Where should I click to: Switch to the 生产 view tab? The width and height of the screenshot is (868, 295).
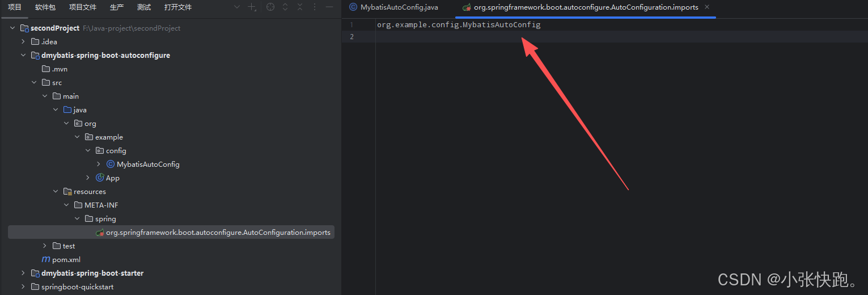point(117,7)
